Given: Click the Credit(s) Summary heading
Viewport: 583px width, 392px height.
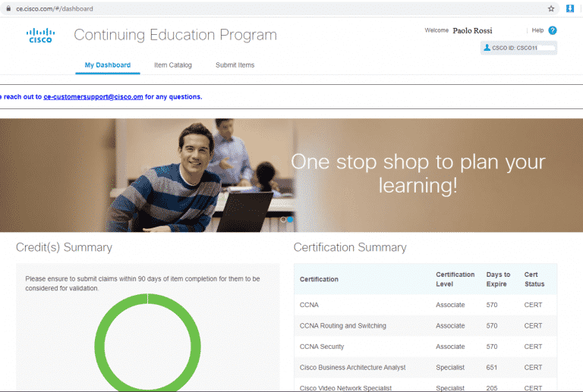Looking at the screenshot, I should 64,247.
